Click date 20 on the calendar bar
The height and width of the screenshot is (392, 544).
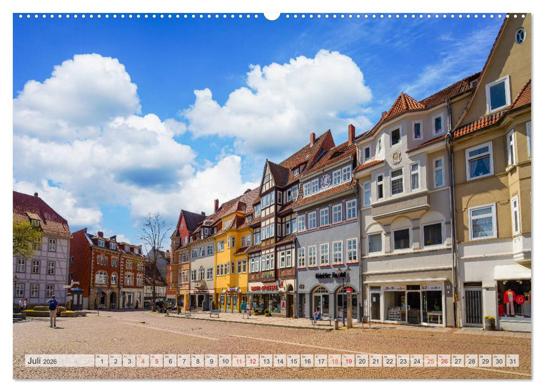coord(362,360)
